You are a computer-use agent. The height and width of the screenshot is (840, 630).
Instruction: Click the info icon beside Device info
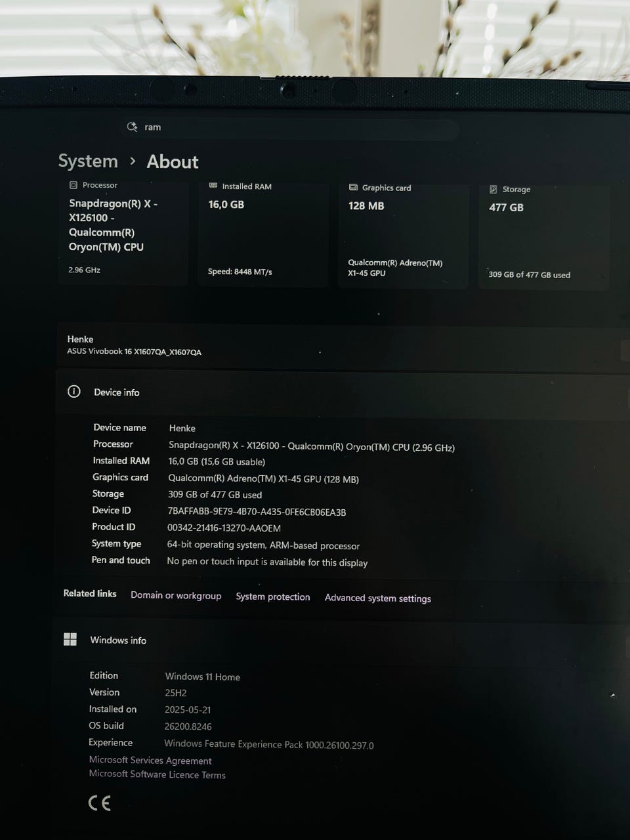[x=74, y=392]
